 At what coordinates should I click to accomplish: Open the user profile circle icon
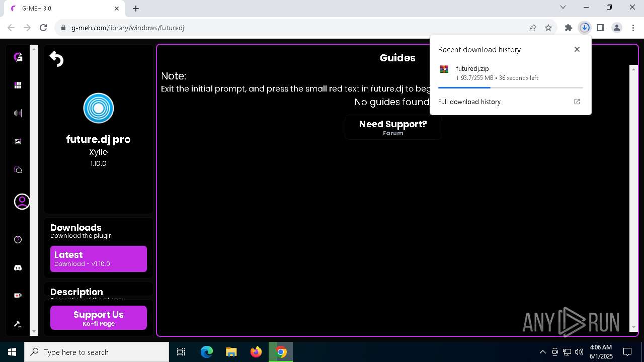[x=22, y=202]
